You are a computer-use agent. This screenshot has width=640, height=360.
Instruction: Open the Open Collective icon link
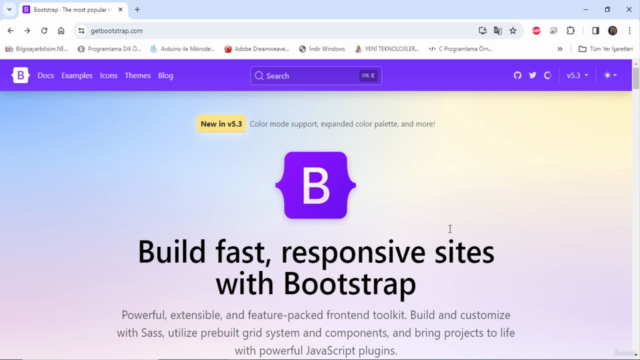click(x=548, y=76)
